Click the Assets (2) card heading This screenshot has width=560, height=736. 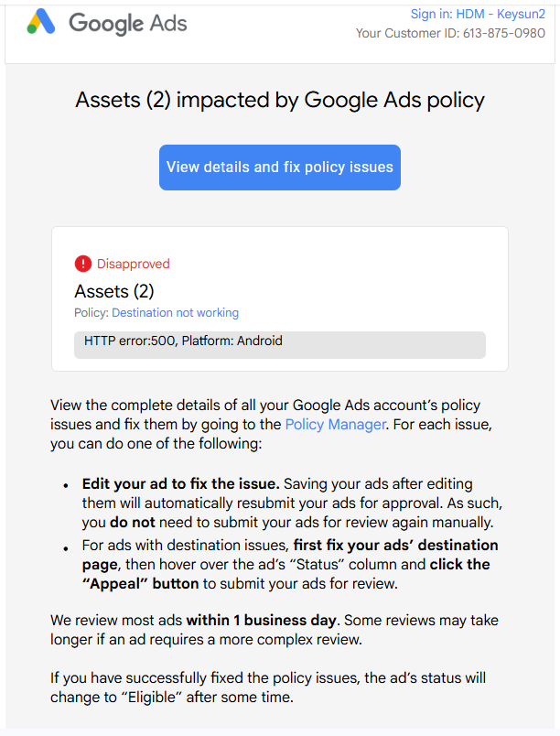point(114,291)
